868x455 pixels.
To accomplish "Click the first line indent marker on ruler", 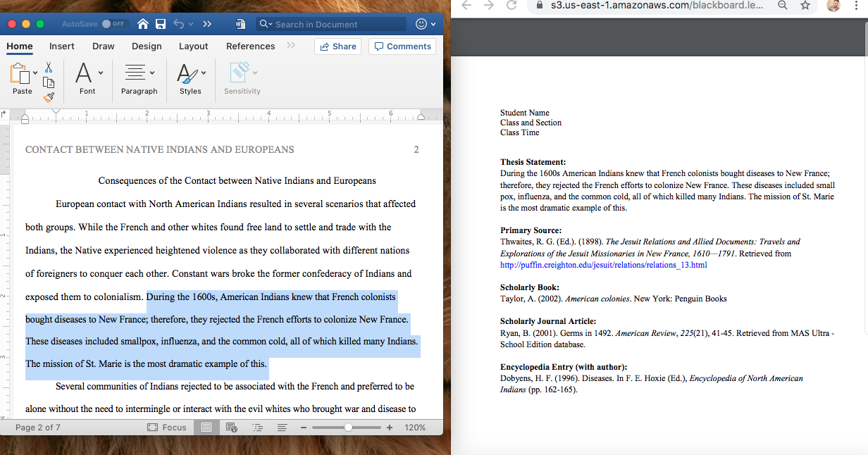I will click(56, 112).
